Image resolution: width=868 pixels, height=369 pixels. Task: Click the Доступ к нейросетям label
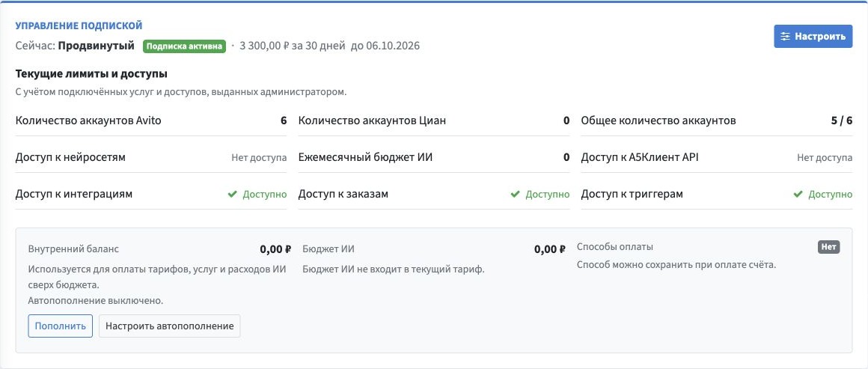point(70,157)
